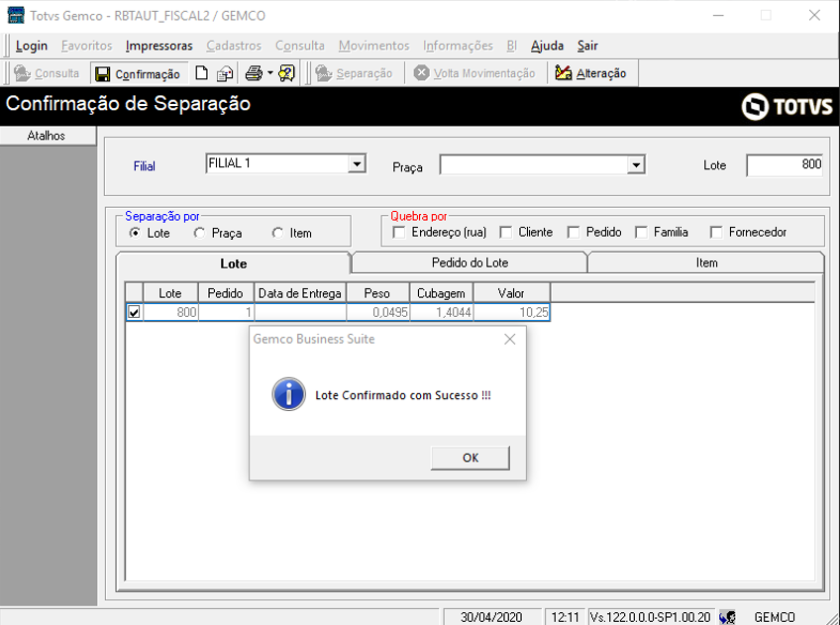The image size is (840, 625).
Task: Click the Peso column header
Action: point(377,293)
